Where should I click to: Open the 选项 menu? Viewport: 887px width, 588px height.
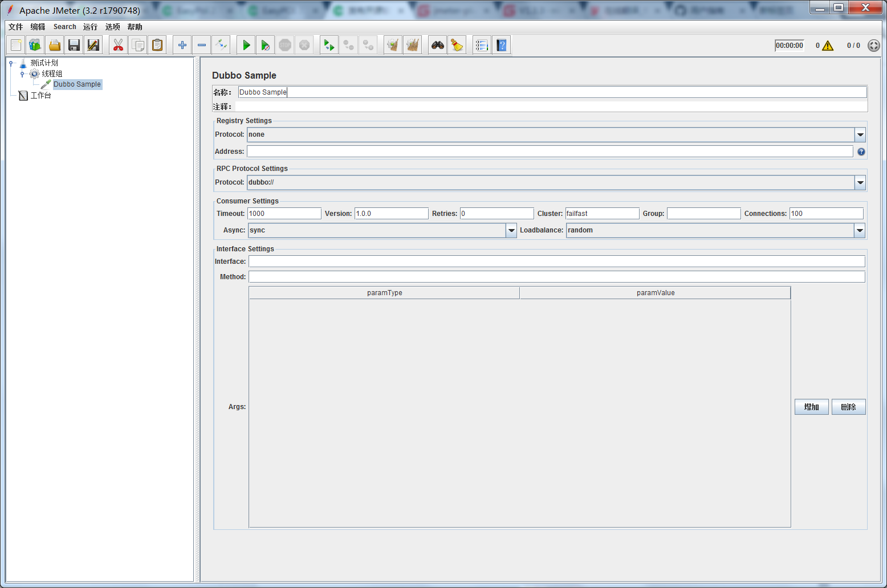[x=113, y=27]
